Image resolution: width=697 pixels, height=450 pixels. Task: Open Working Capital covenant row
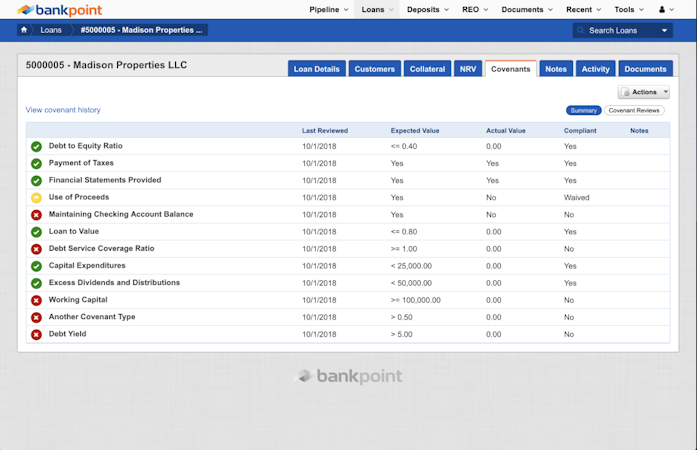tap(348, 300)
